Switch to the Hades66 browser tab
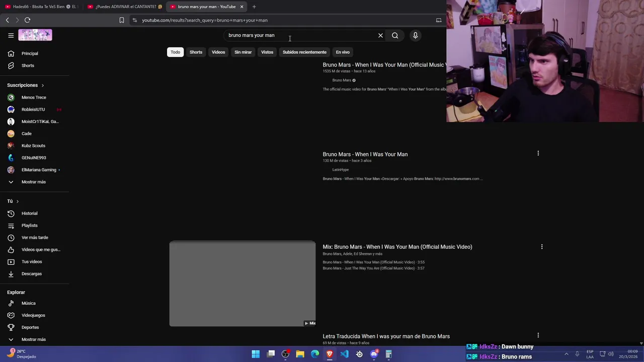644x362 pixels. (41, 7)
